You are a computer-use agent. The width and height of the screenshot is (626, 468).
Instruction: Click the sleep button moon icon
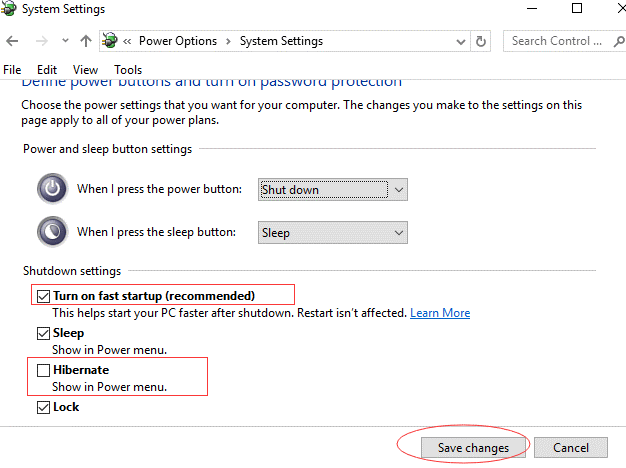click(x=51, y=232)
